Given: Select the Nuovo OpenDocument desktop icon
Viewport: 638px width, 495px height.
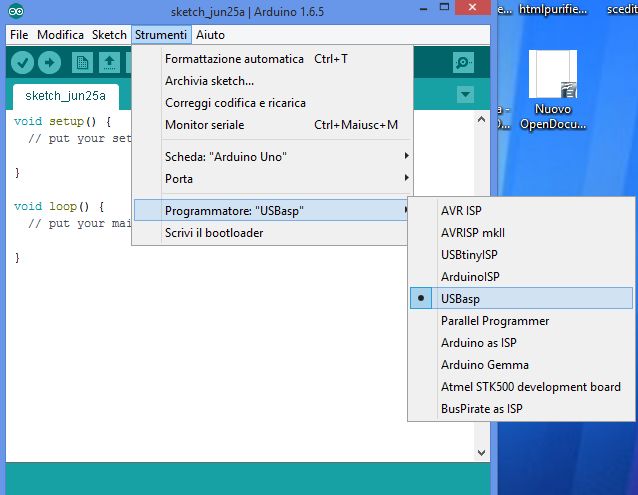Looking at the screenshot, I should (553, 90).
